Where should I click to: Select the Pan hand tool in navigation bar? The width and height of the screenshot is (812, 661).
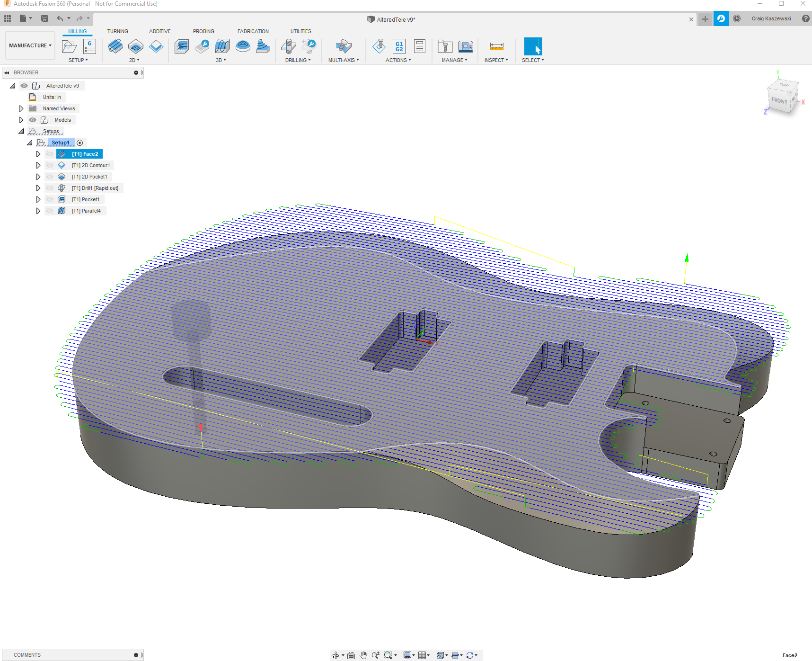point(363,655)
